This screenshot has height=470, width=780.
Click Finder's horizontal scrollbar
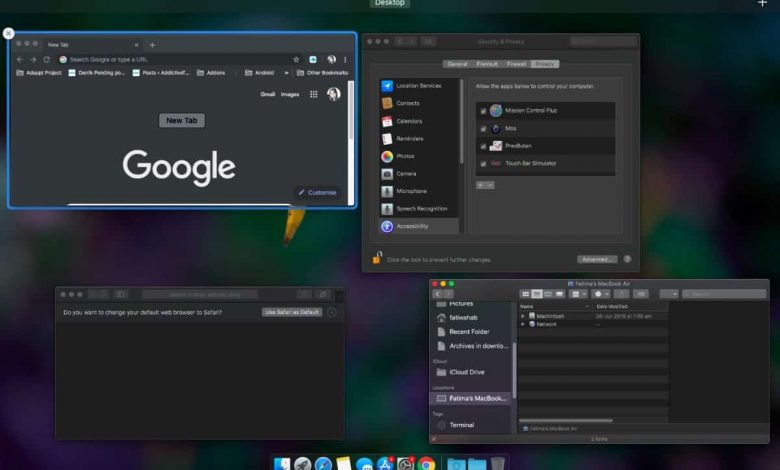pos(566,421)
